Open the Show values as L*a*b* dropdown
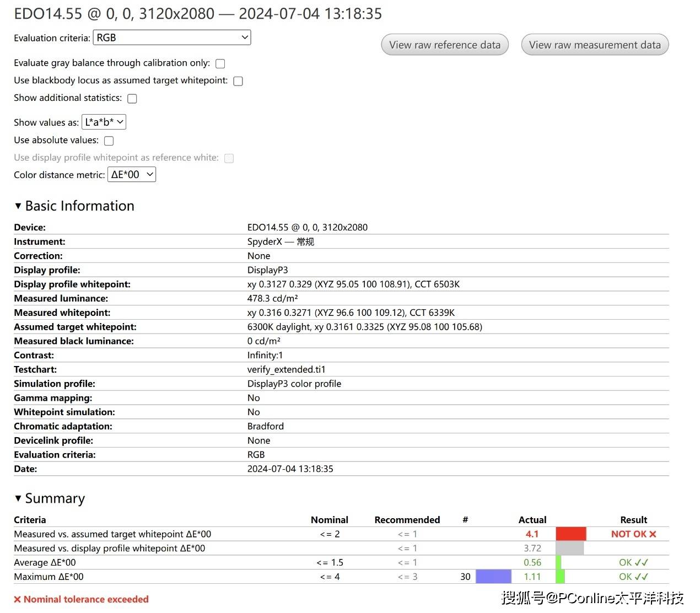 pos(104,122)
